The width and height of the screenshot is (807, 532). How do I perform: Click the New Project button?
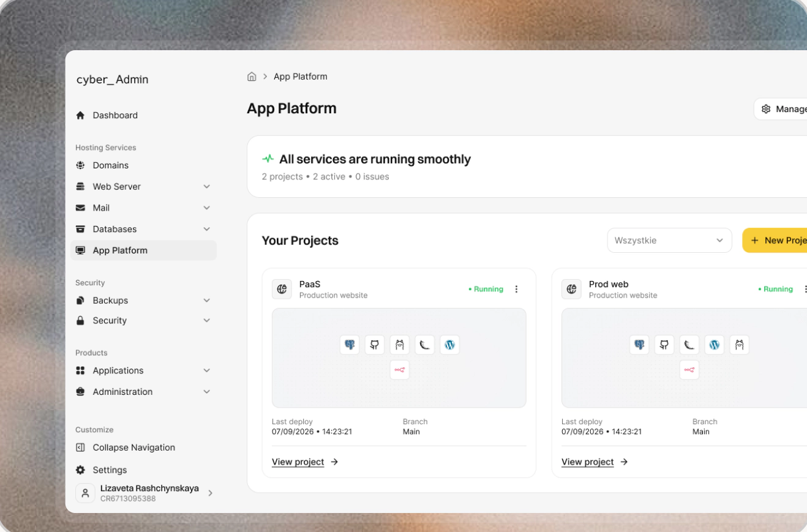775,241
